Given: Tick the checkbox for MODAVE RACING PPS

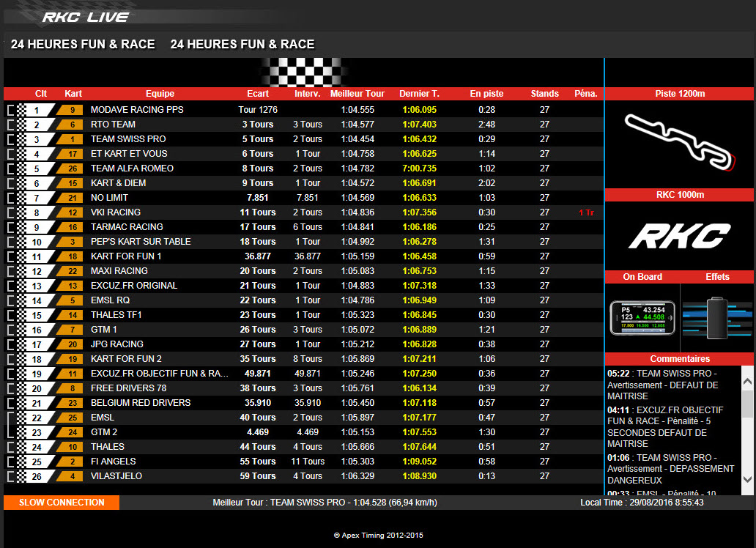Looking at the screenshot, I should click(x=11, y=111).
